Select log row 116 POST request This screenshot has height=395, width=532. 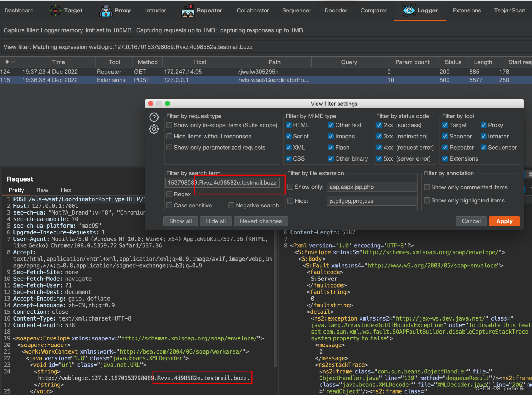pyautogui.click(x=266, y=80)
